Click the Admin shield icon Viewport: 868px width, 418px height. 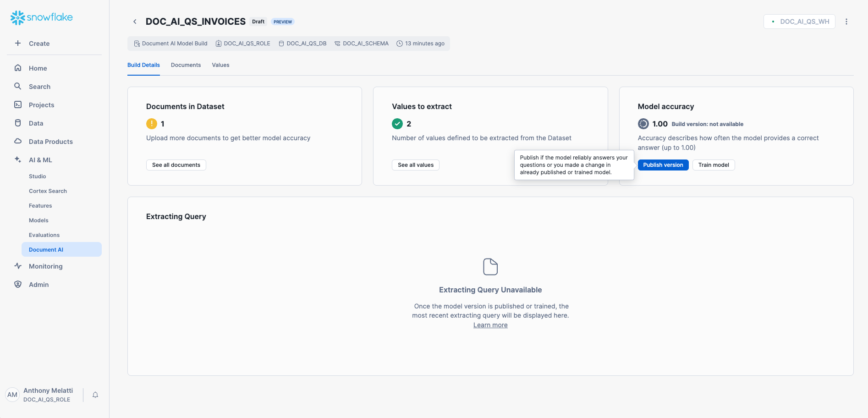pyautogui.click(x=18, y=284)
